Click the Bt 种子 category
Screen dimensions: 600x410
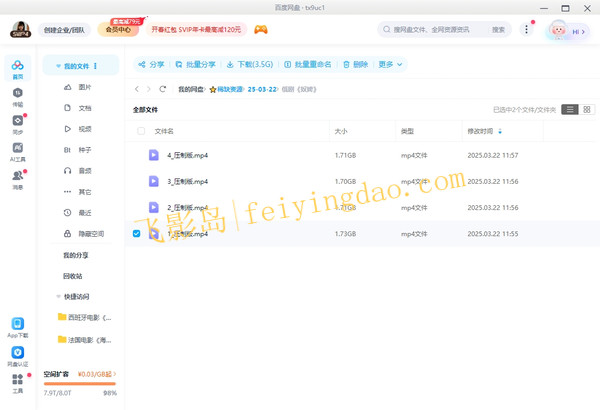tap(78, 150)
